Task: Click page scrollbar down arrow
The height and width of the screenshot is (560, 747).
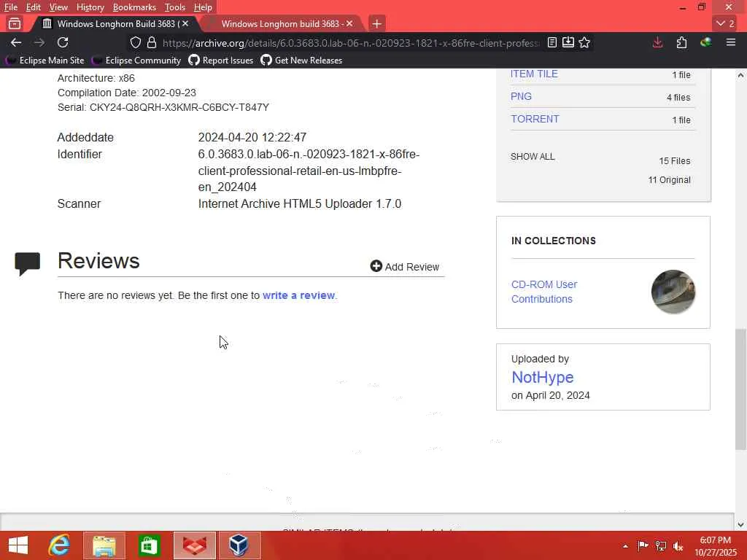Action: click(741, 525)
